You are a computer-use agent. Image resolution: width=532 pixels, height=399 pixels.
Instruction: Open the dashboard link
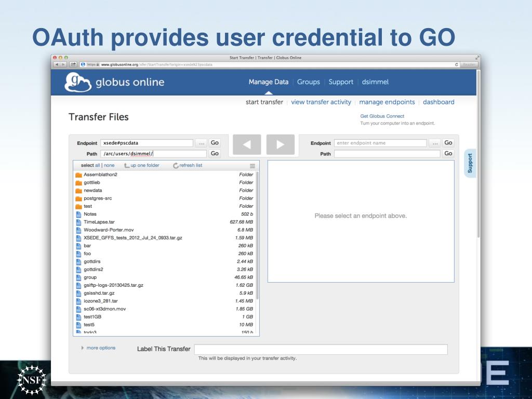pyautogui.click(x=438, y=102)
